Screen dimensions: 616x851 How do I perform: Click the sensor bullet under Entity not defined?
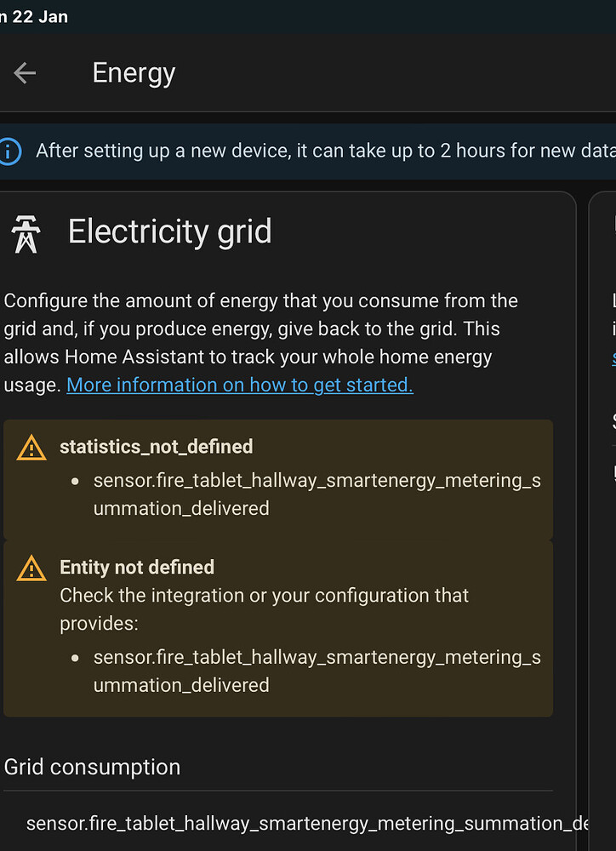point(315,671)
